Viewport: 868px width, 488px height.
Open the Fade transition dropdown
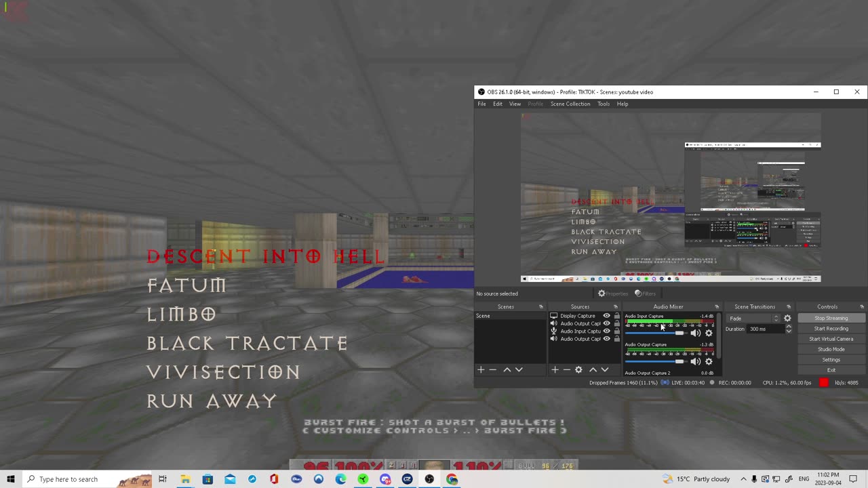pos(753,319)
